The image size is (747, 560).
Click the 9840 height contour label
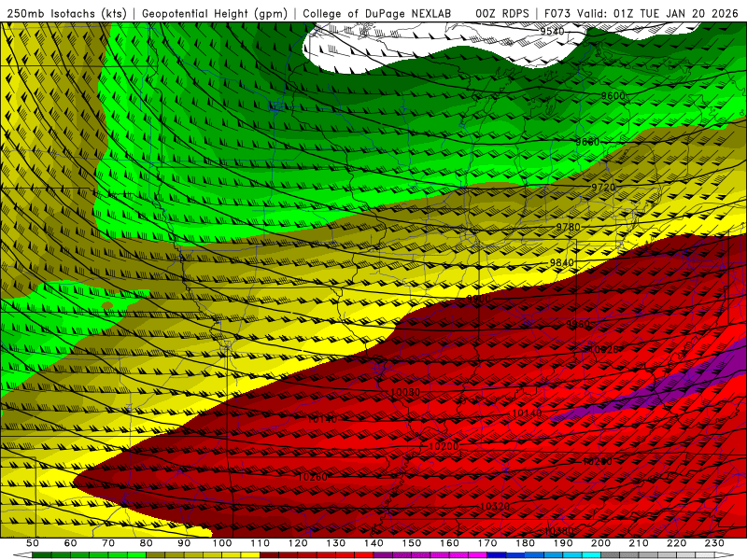pyautogui.click(x=562, y=263)
